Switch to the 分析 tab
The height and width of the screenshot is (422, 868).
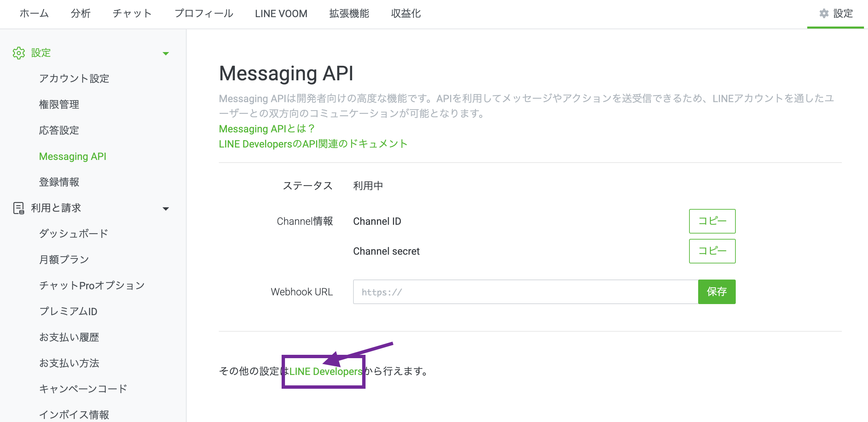81,13
